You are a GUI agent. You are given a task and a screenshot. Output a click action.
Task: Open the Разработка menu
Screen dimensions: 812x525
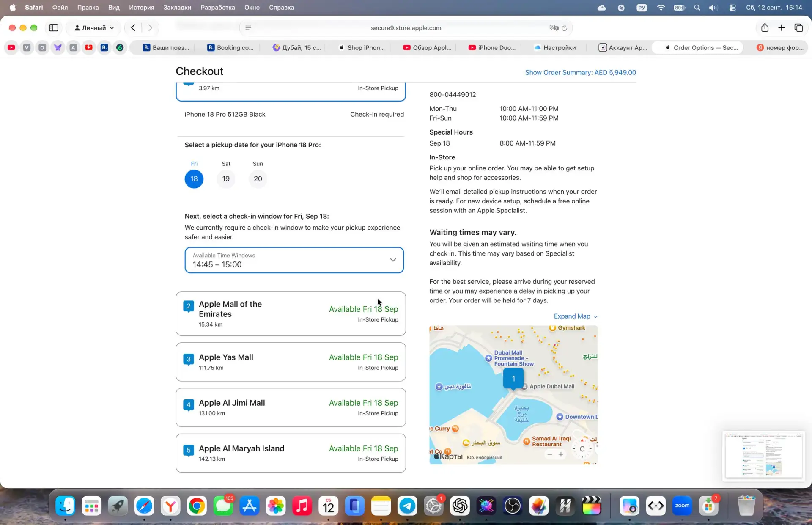[217, 8]
